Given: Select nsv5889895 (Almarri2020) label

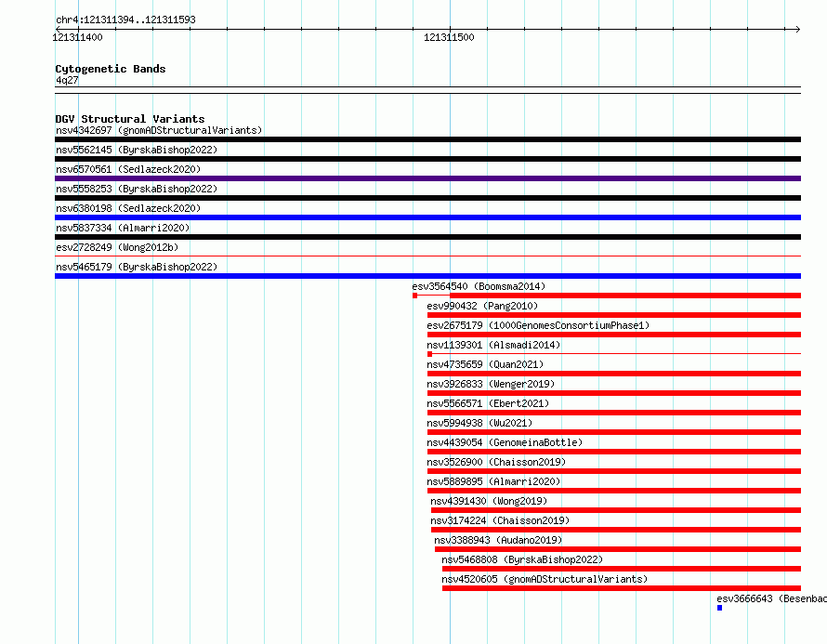Looking at the screenshot, I should point(493,481).
